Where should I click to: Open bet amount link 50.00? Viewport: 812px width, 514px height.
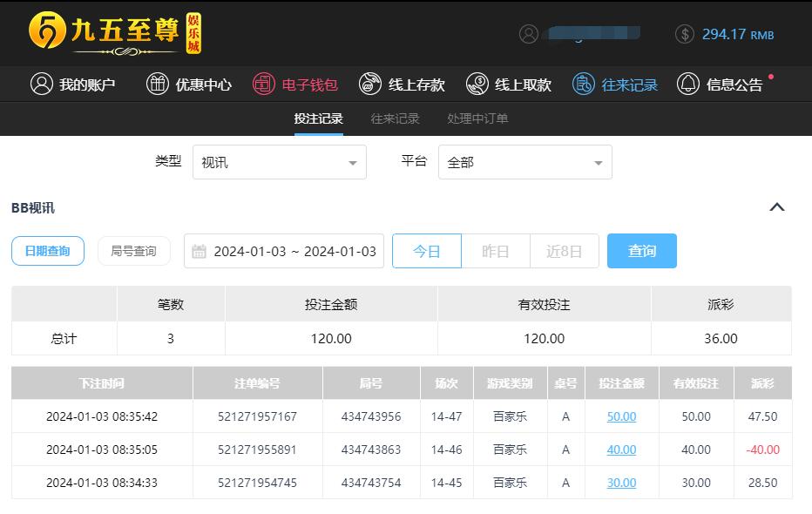pos(621,416)
